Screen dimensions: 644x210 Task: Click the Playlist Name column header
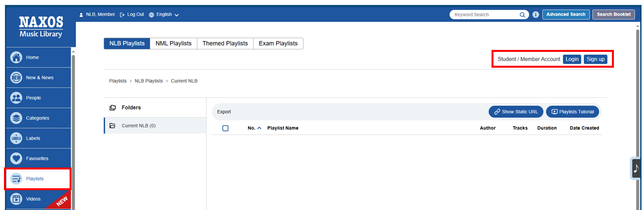(283, 128)
